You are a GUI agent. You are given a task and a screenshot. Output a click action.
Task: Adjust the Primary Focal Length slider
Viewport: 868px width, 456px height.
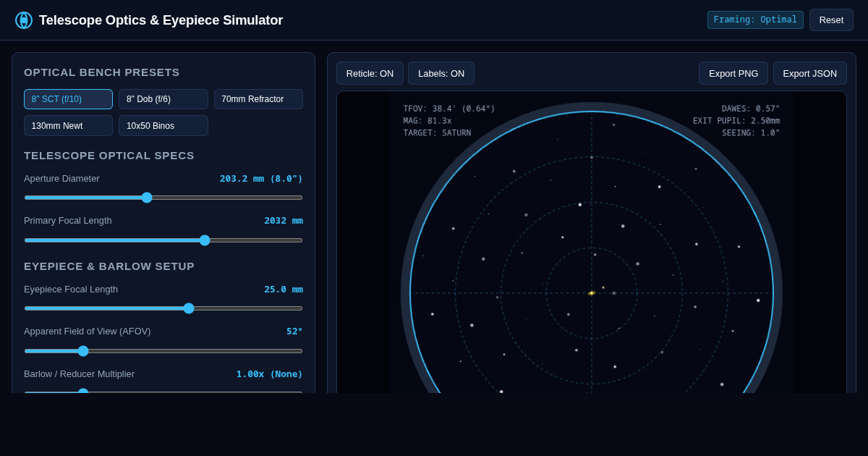pos(163,240)
